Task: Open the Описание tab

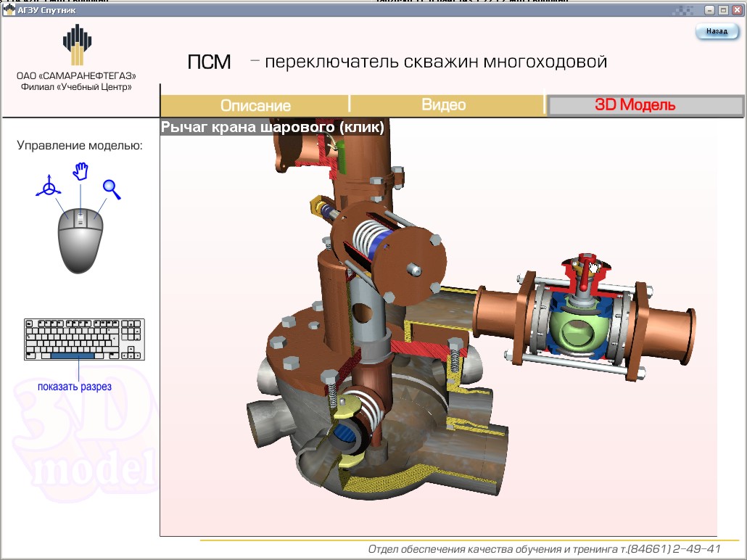Action: pyautogui.click(x=255, y=105)
